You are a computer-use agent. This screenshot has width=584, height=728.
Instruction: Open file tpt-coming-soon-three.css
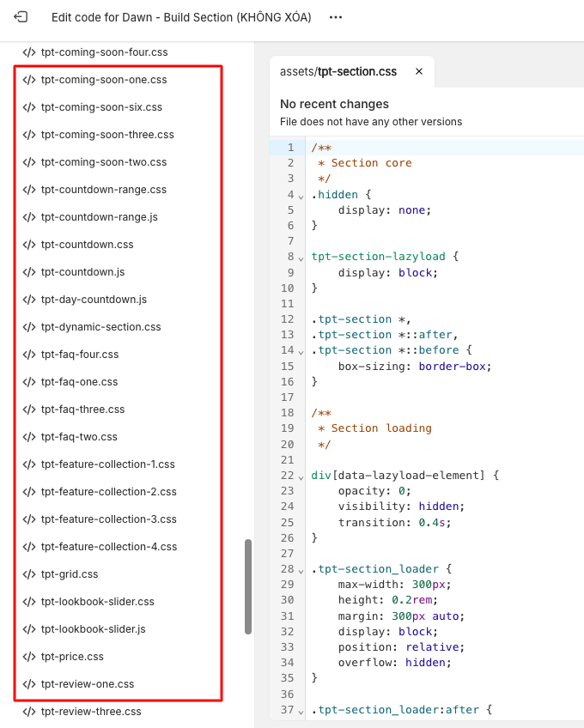[x=107, y=135]
